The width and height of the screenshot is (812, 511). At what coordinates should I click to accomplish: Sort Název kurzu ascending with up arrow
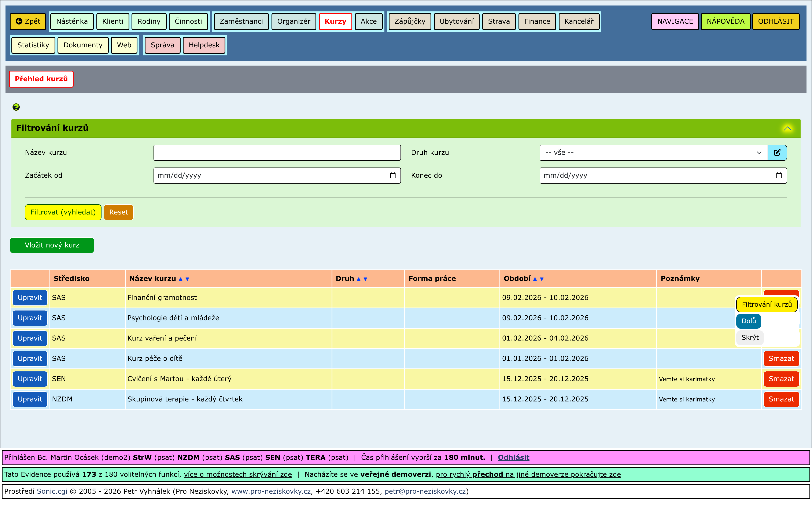180,279
